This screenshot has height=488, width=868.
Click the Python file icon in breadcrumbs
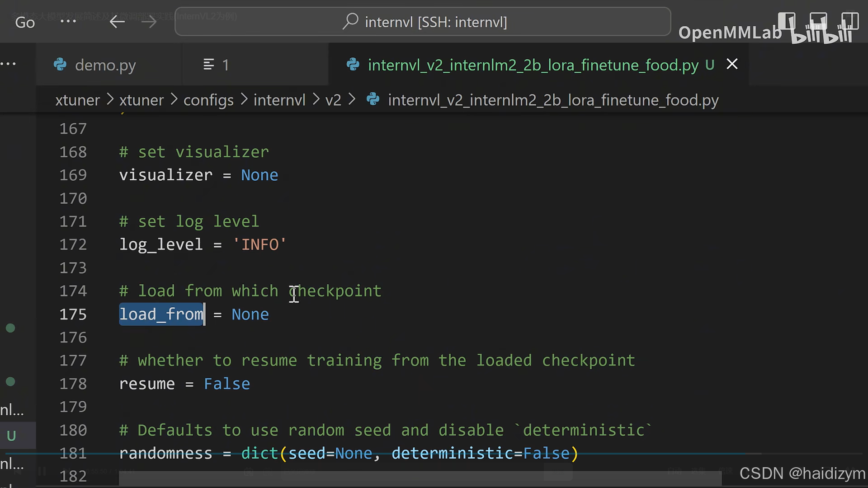373,99
